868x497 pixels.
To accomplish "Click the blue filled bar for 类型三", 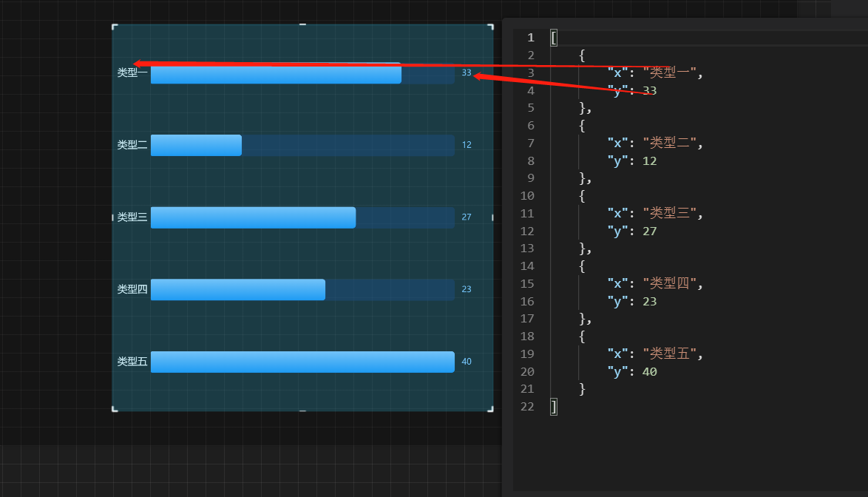I will click(253, 217).
